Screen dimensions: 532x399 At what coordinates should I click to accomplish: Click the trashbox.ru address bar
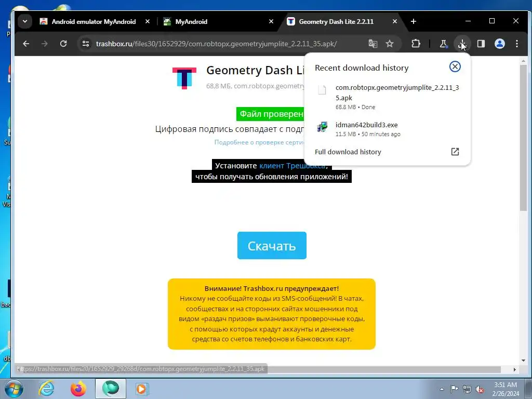(x=216, y=44)
